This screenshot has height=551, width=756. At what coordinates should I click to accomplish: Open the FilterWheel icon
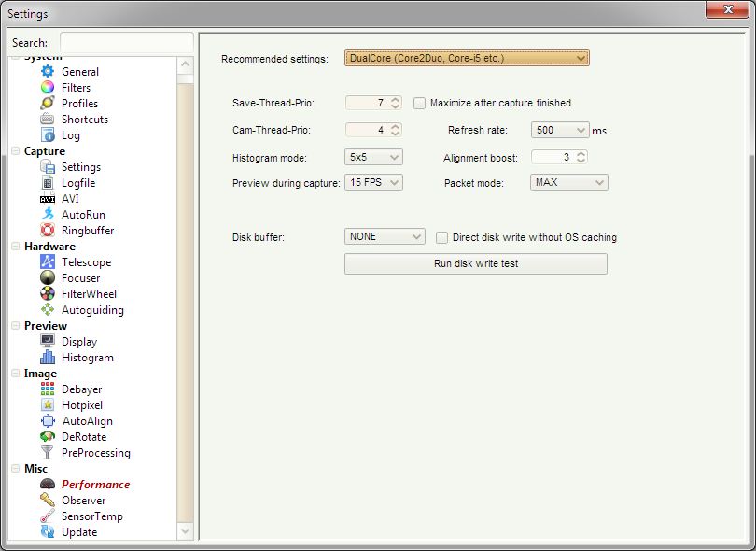(48, 294)
